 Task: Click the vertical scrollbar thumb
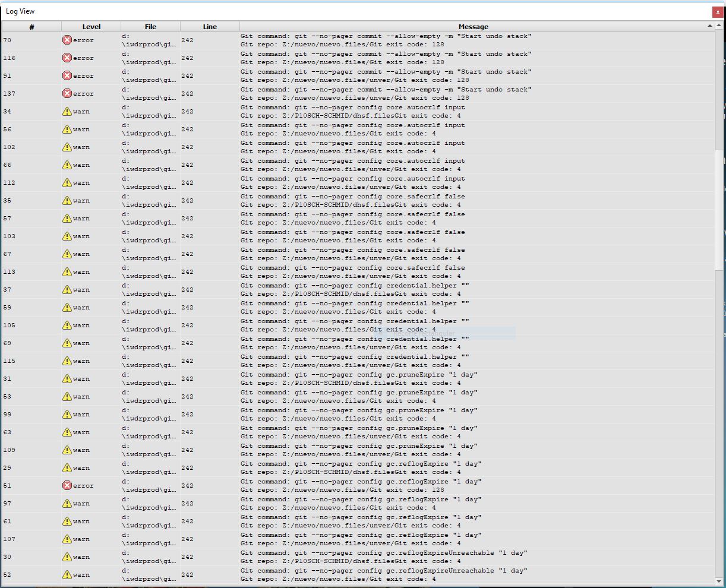(719, 209)
